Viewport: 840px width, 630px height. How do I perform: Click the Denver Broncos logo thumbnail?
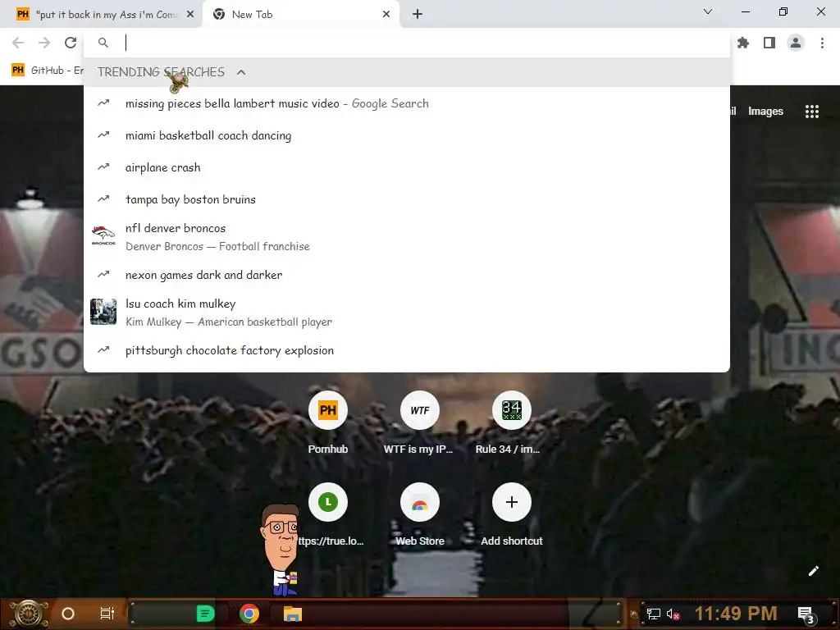[103, 235]
